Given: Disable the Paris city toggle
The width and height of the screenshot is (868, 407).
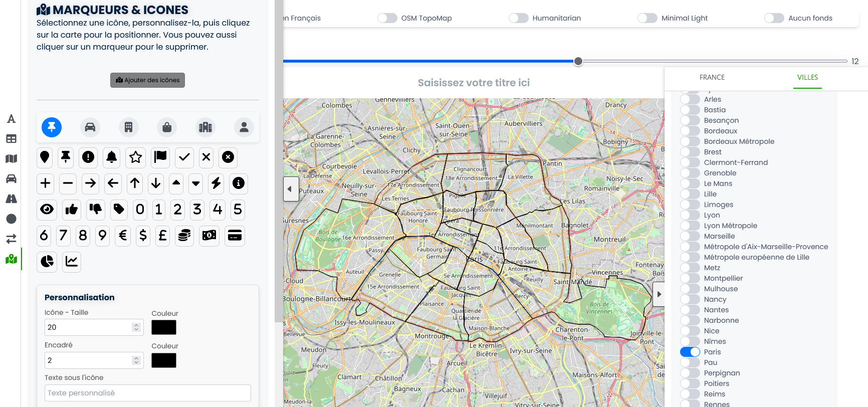Looking at the screenshot, I should coord(690,352).
